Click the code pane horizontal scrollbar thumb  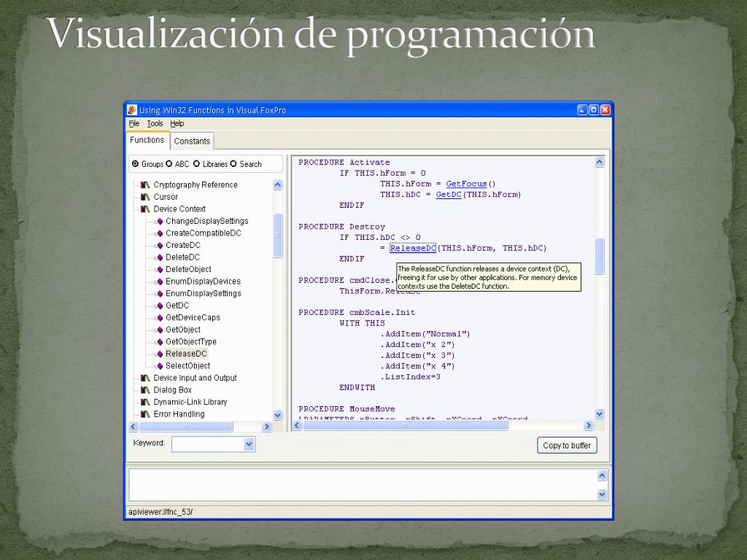[x=406, y=425]
